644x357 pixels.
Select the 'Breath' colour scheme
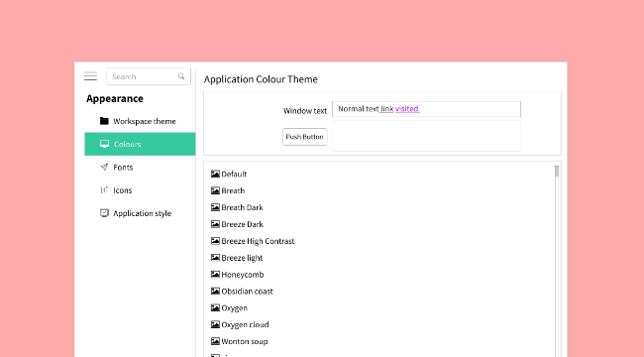pos(233,190)
